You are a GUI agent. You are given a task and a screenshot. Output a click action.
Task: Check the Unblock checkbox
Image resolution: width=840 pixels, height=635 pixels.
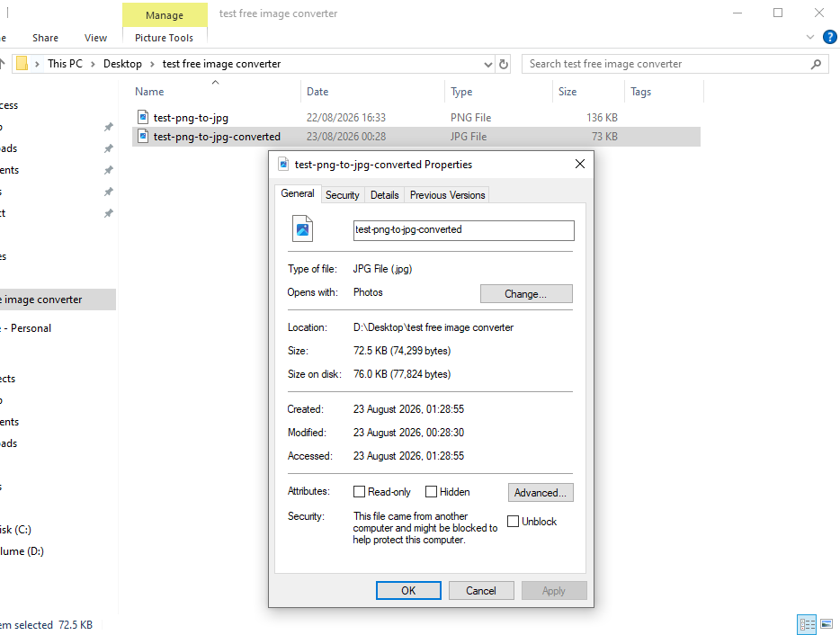coord(513,522)
